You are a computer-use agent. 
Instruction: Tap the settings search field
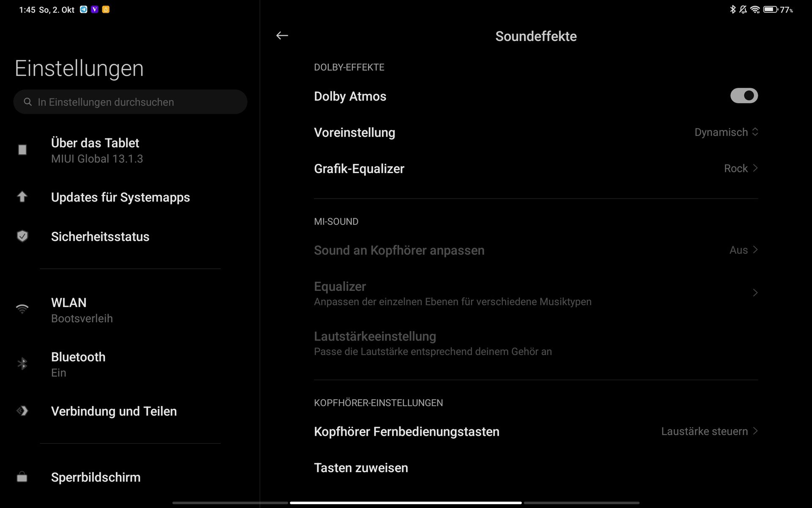[x=130, y=102]
